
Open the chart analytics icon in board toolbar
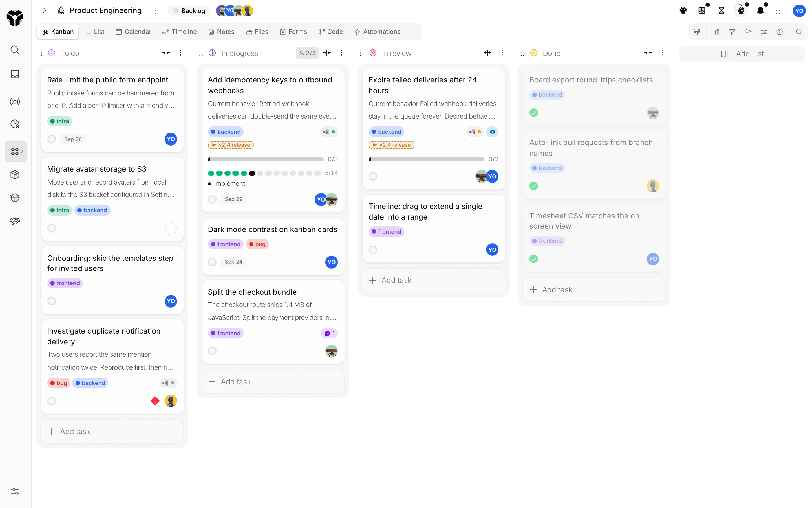[716, 32]
